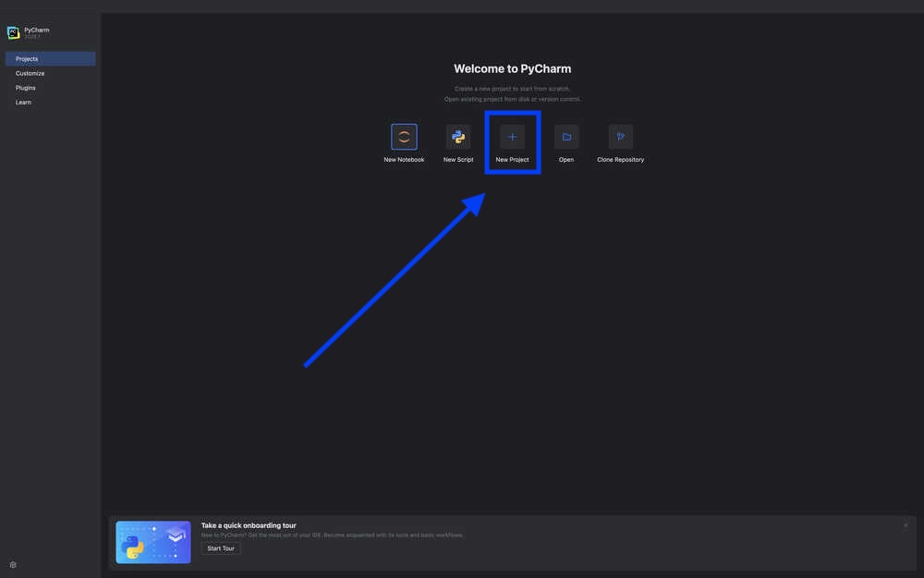The height and width of the screenshot is (578, 924).
Task: Click the New Notebook icon
Action: point(404,137)
